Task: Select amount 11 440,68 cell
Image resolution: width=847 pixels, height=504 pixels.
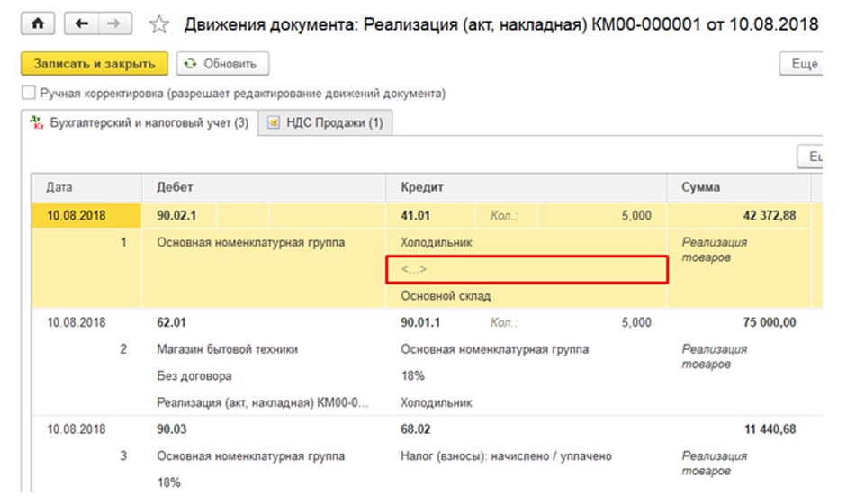Action: [770, 429]
